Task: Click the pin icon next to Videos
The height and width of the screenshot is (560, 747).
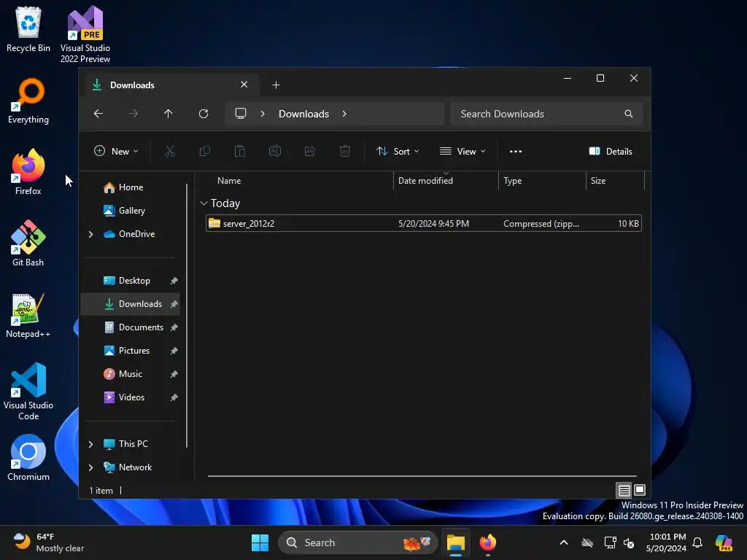Action: [174, 397]
